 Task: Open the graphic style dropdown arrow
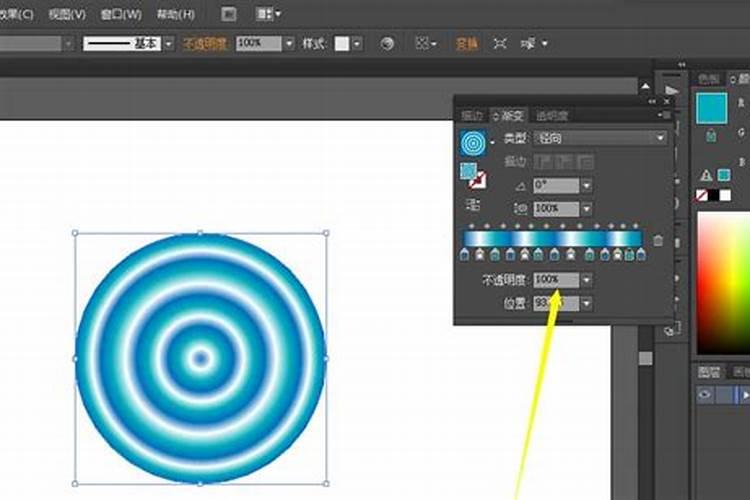pyautogui.click(x=357, y=44)
